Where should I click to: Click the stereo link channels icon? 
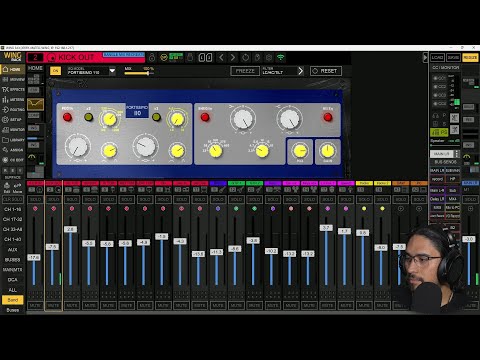click(205, 58)
